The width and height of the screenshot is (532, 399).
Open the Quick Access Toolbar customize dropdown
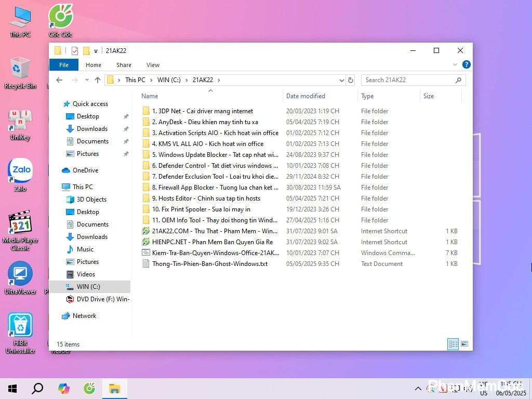point(96,51)
